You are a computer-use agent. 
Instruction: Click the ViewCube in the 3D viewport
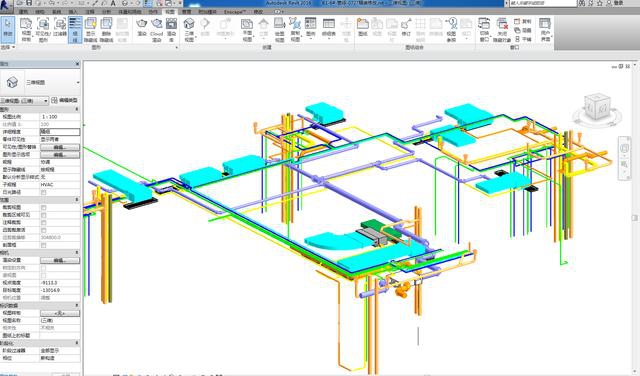pyautogui.click(x=596, y=108)
